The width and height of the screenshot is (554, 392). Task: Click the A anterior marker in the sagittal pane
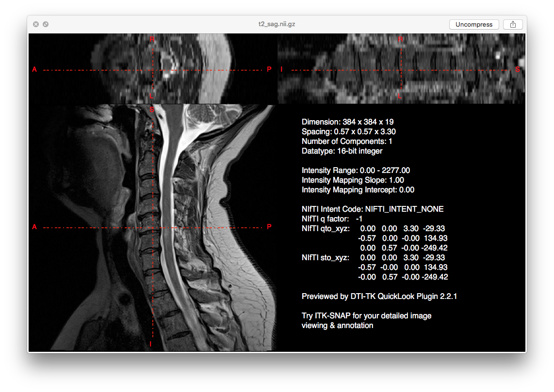click(x=34, y=226)
